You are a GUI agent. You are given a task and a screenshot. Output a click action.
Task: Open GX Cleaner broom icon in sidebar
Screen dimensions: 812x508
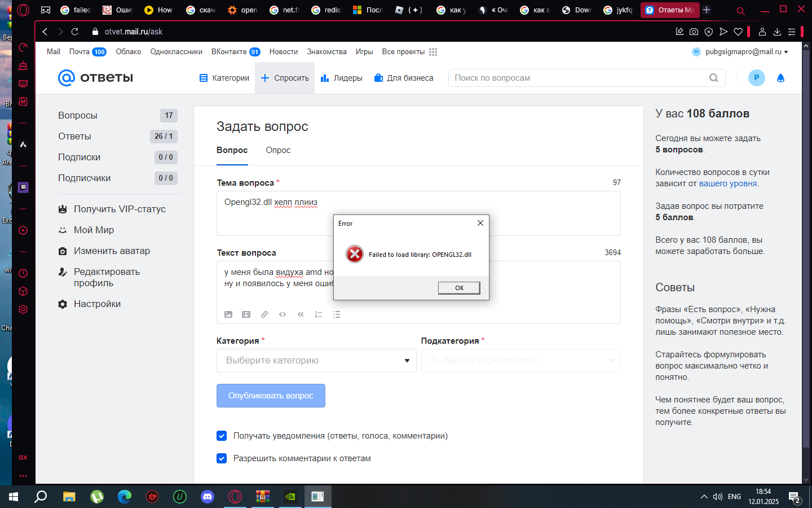23,65
